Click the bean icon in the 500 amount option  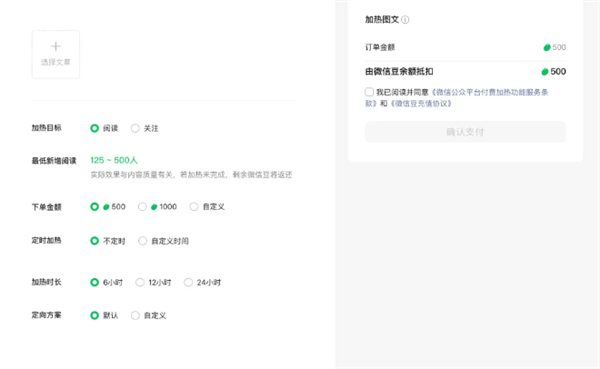click(x=106, y=207)
